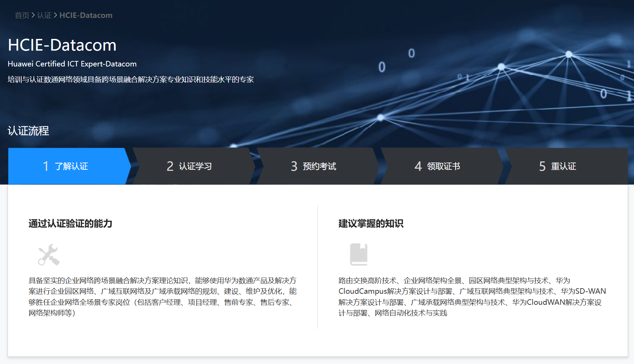Go to step 4 领取证书 tab

[x=442, y=166]
